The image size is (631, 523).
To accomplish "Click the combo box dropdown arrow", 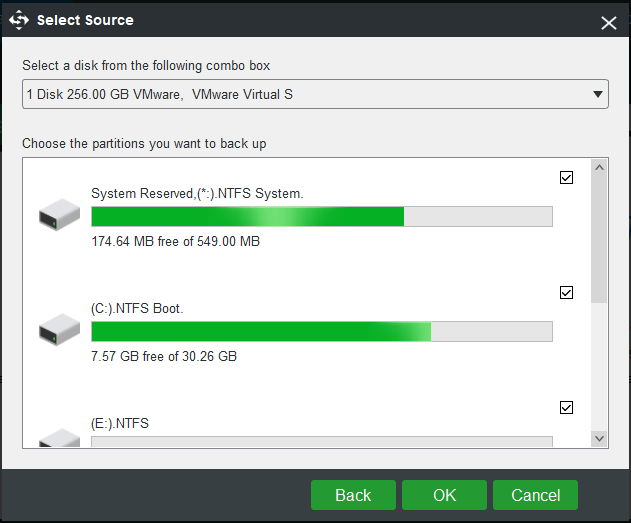I will click(598, 95).
